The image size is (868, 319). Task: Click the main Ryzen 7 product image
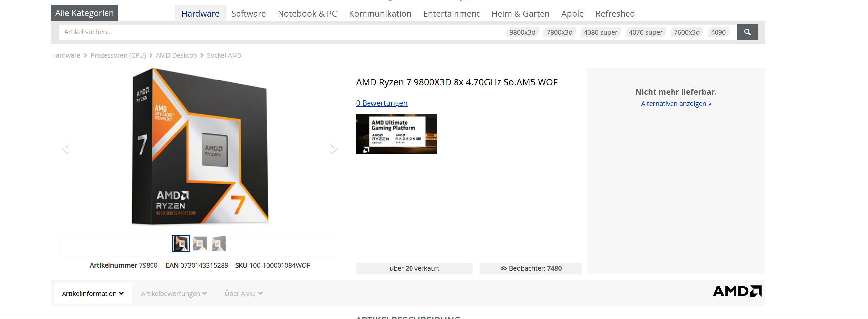point(200,146)
